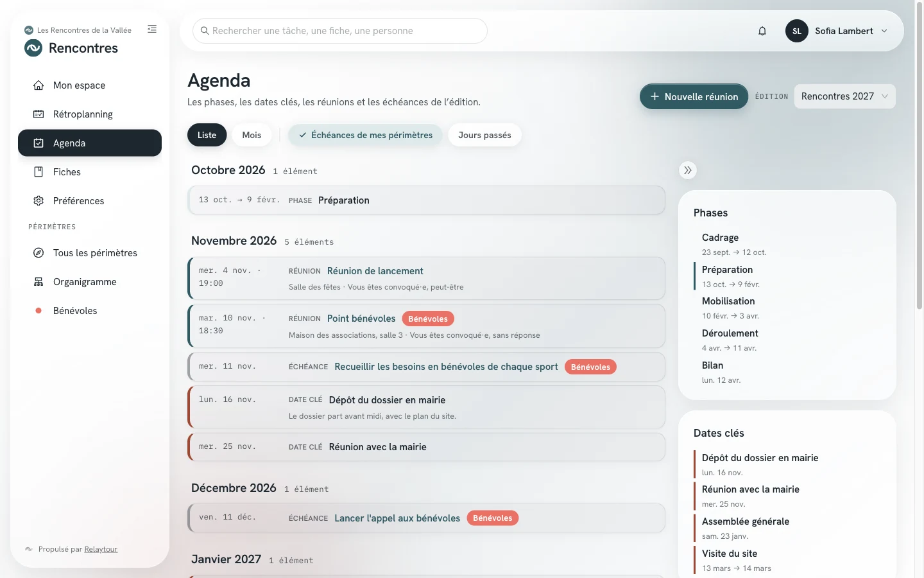Click Visite du site in Dates clés

(787, 560)
